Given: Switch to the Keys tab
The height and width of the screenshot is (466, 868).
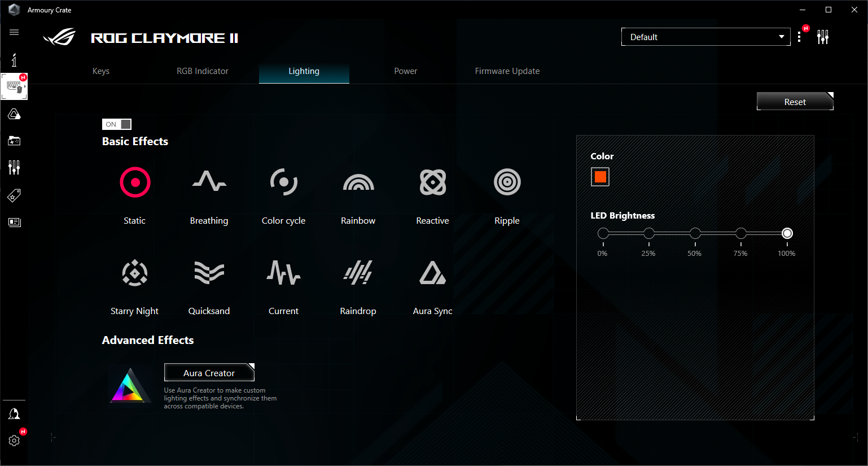Looking at the screenshot, I should pos(101,71).
